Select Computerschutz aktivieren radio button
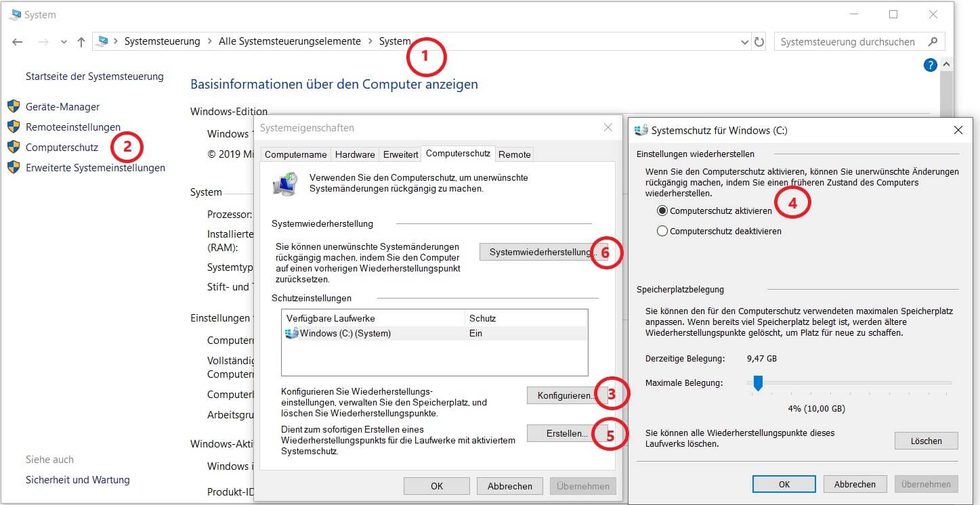 click(662, 211)
